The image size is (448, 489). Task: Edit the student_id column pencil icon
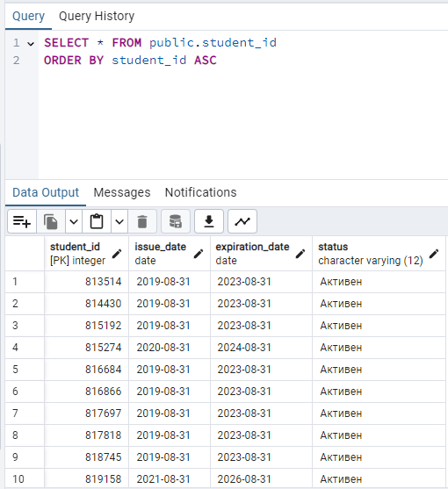(117, 254)
